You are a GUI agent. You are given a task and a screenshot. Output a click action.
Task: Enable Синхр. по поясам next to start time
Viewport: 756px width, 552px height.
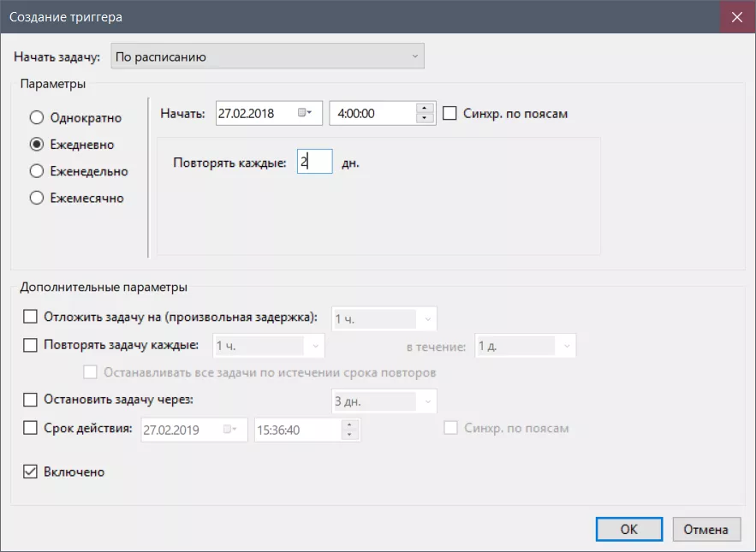pyautogui.click(x=449, y=113)
